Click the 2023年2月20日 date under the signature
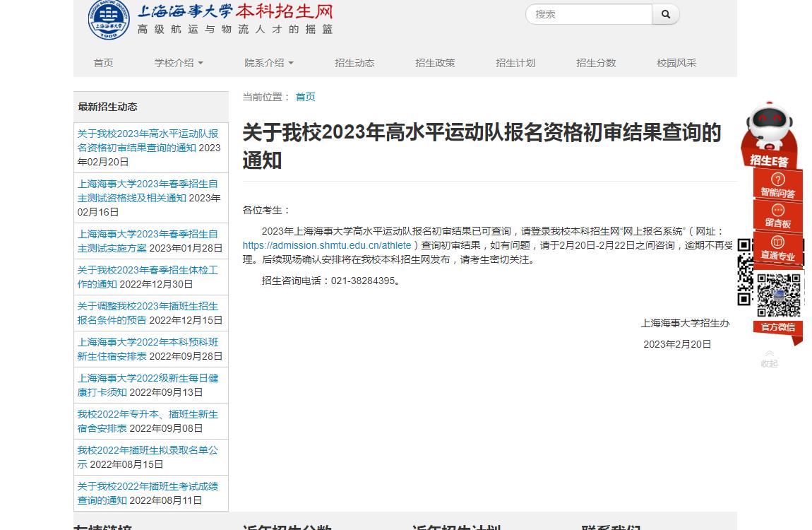This screenshot has height=530, width=812. pos(677,345)
